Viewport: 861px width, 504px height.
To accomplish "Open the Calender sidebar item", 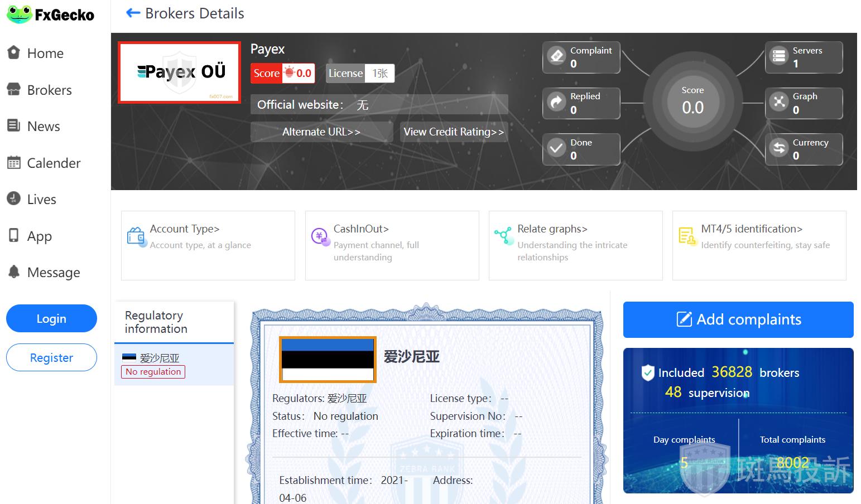I will pos(54,163).
